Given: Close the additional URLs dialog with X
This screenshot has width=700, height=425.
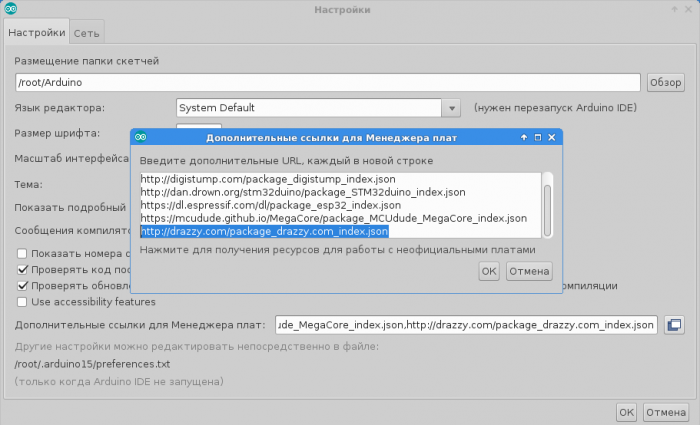Looking at the screenshot, I should click(551, 137).
